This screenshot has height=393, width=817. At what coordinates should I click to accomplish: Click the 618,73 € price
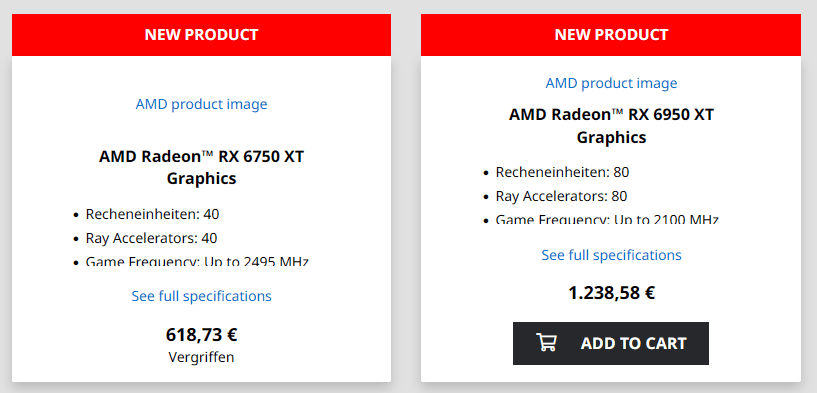[x=201, y=334]
